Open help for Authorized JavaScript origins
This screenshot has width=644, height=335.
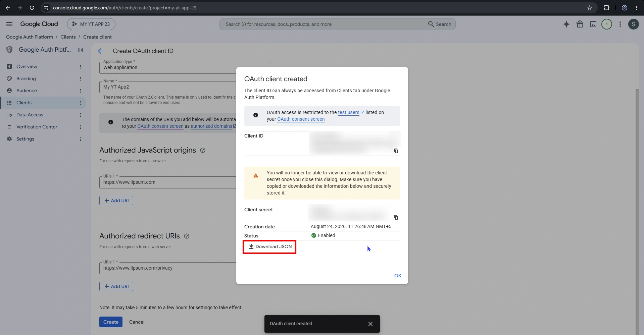pyautogui.click(x=203, y=150)
